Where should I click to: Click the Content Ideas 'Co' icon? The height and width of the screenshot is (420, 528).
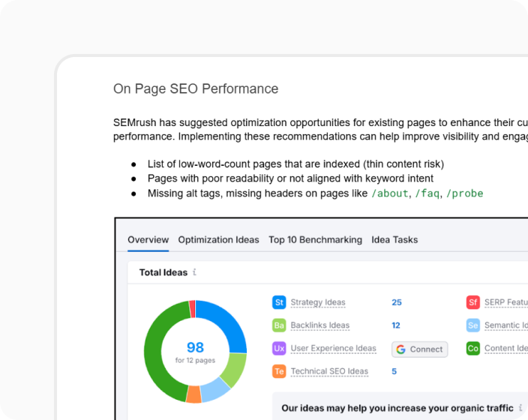(473, 348)
